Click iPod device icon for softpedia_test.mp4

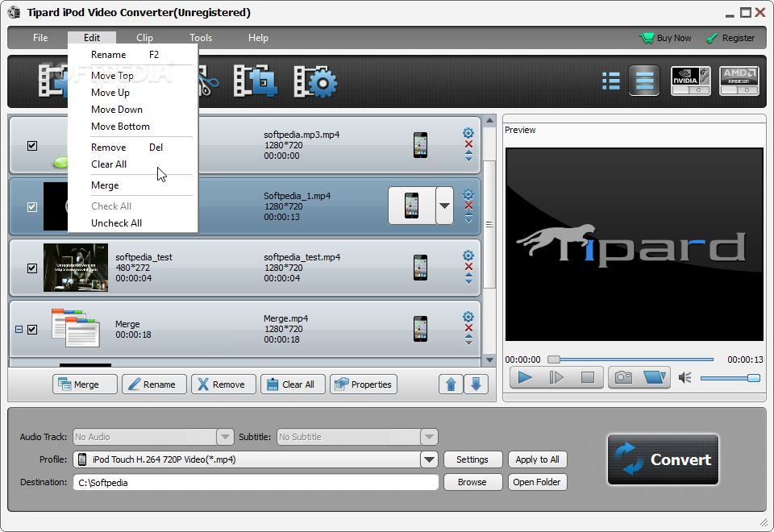tap(421, 268)
